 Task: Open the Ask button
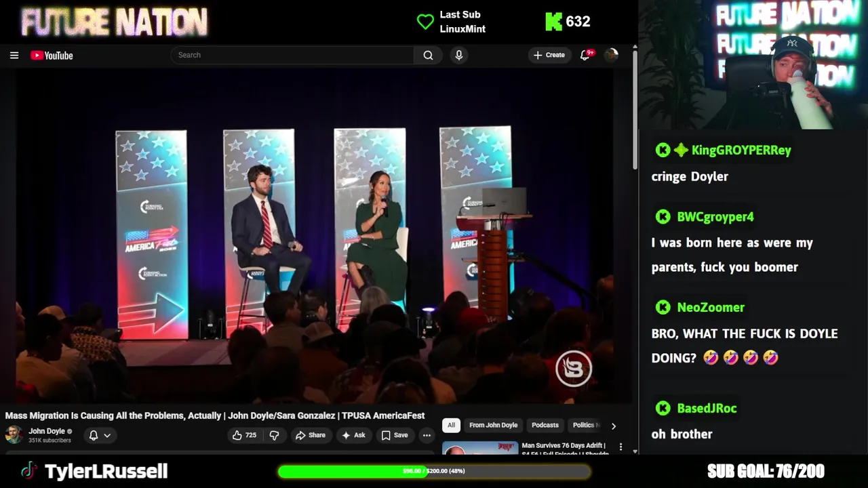354,435
